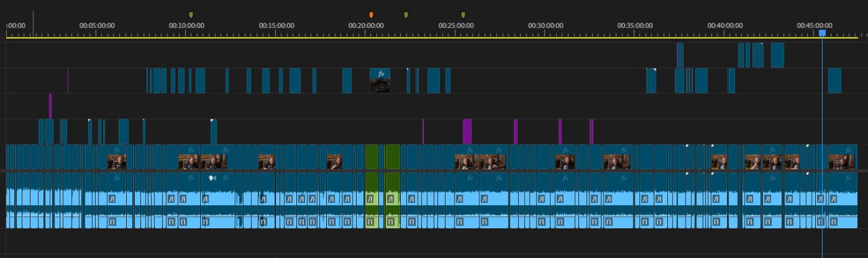Click the 00:30:00:00 label on the time ruler
The height and width of the screenshot is (258, 868).
(x=545, y=25)
